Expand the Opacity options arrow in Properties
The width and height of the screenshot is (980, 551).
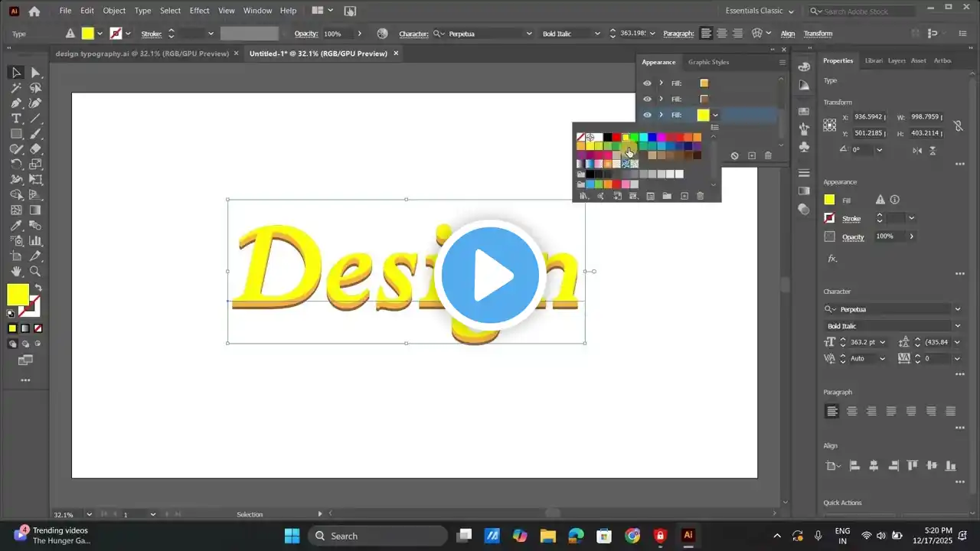point(911,236)
